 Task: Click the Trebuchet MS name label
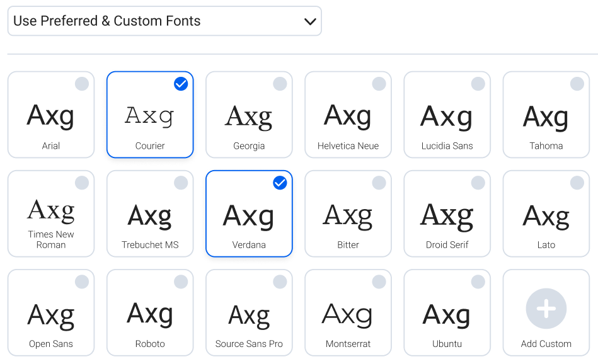click(x=150, y=245)
